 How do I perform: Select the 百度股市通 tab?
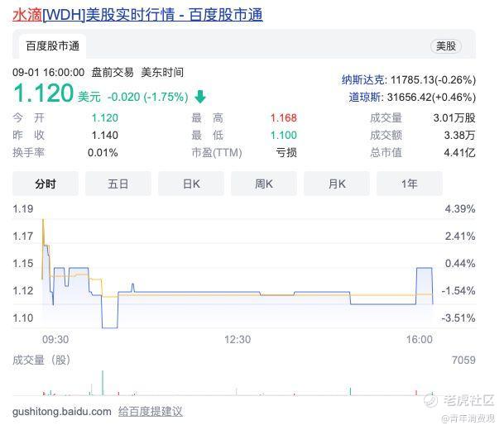pyautogui.click(x=52, y=46)
